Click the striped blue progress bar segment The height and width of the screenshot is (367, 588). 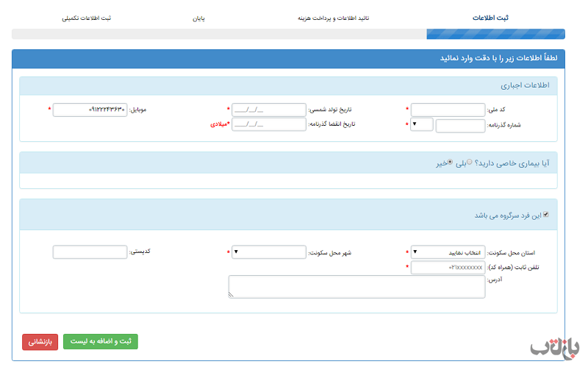[495, 34]
